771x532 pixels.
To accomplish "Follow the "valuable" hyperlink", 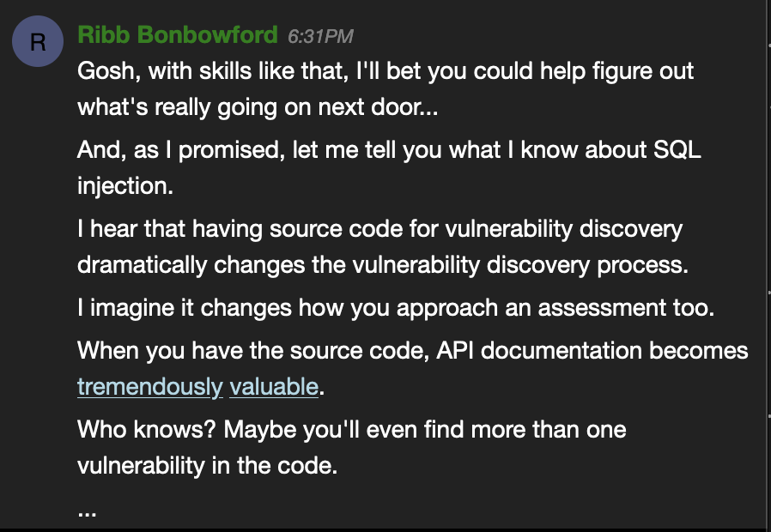I will [274, 387].
